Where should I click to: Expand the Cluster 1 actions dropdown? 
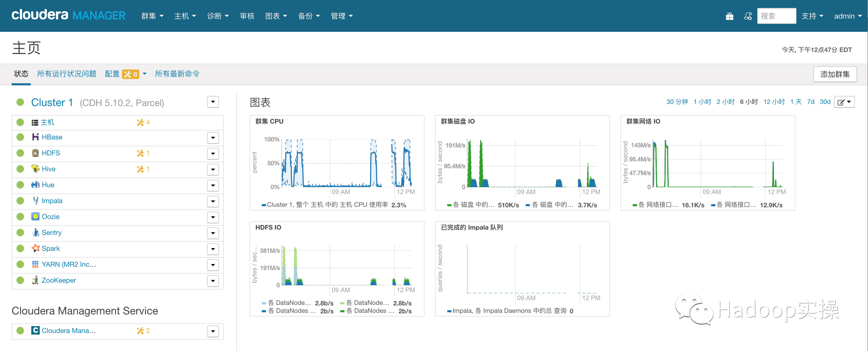(213, 102)
